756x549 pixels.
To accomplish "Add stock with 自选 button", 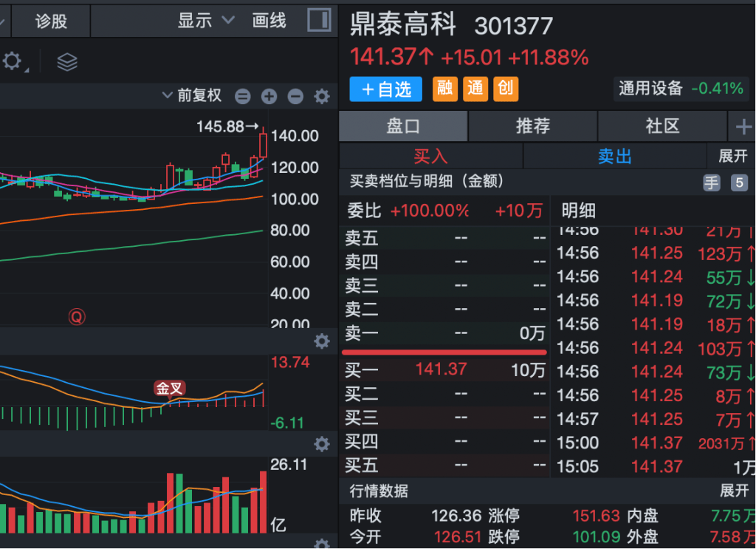I will 385,89.
